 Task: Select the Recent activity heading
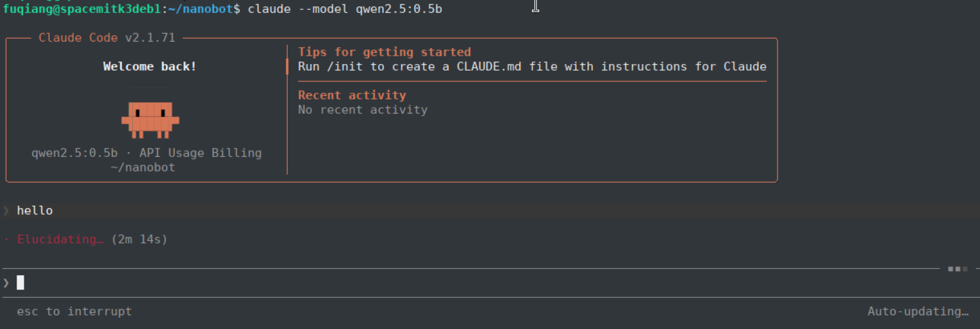click(x=352, y=95)
